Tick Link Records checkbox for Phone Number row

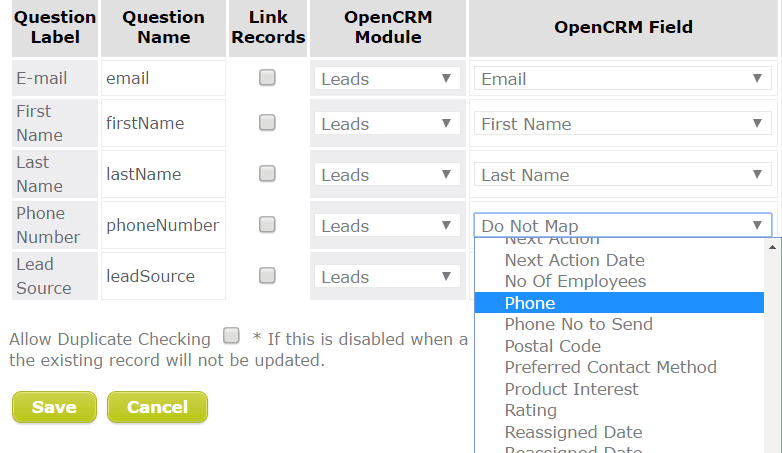click(267, 225)
